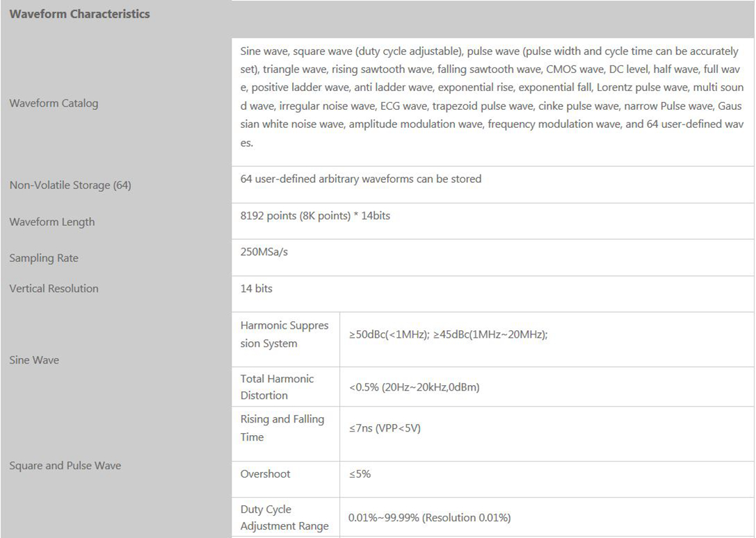Click the Duty Cycle Adjustment Range cell
Image resolution: width=756 pixels, height=538 pixels.
pos(284,518)
